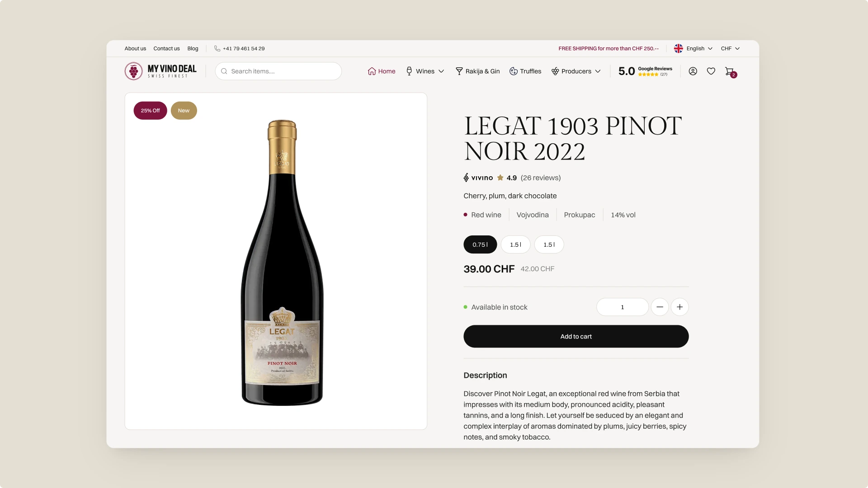Go to the Truffles menu item
868x488 pixels.
tap(525, 71)
